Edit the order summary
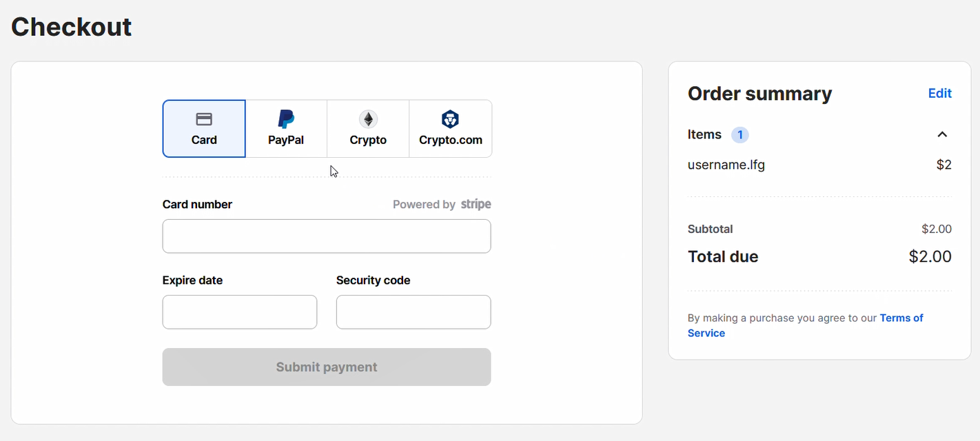 (940, 94)
